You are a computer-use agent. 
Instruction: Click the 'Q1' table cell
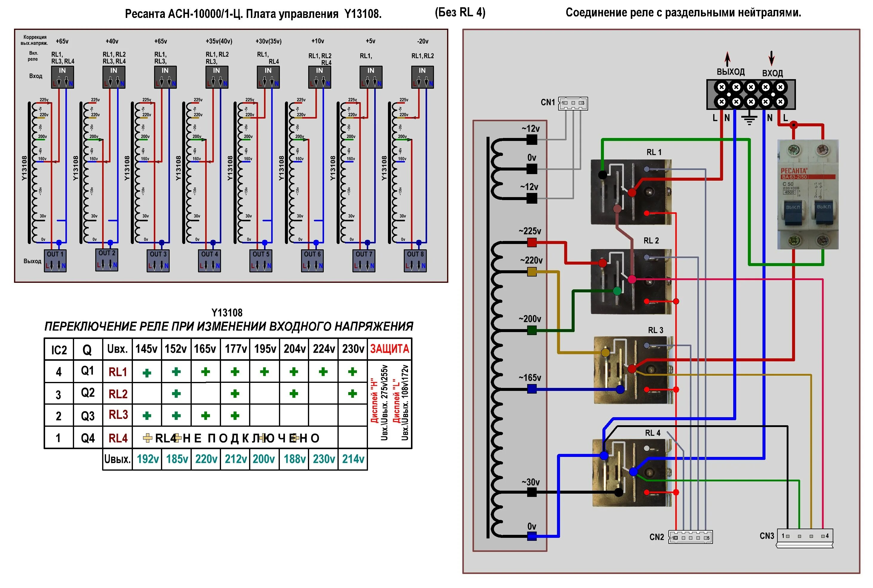click(x=88, y=371)
